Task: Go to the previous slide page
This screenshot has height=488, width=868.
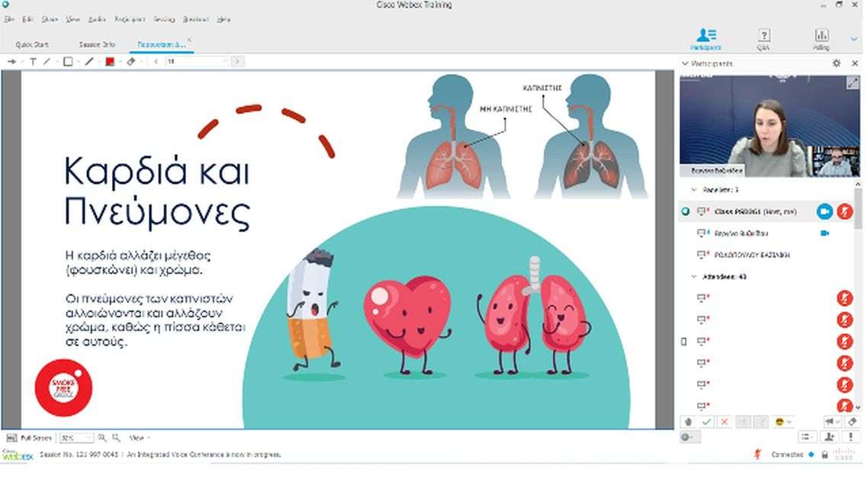Action: pyautogui.click(x=156, y=62)
